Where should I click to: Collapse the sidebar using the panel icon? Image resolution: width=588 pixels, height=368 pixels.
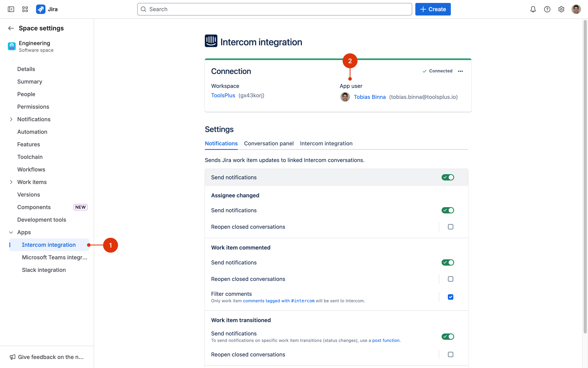pyautogui.click(x=11, y=9)
